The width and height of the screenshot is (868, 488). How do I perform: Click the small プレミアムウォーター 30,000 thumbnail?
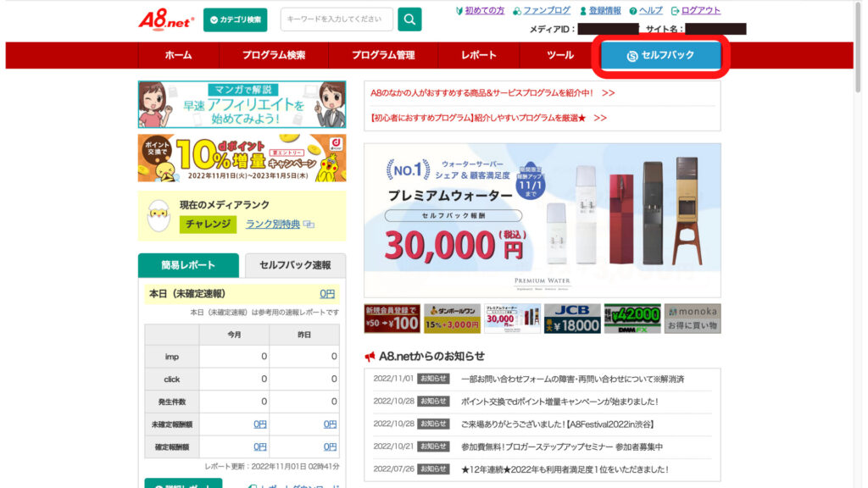point(512,319)
